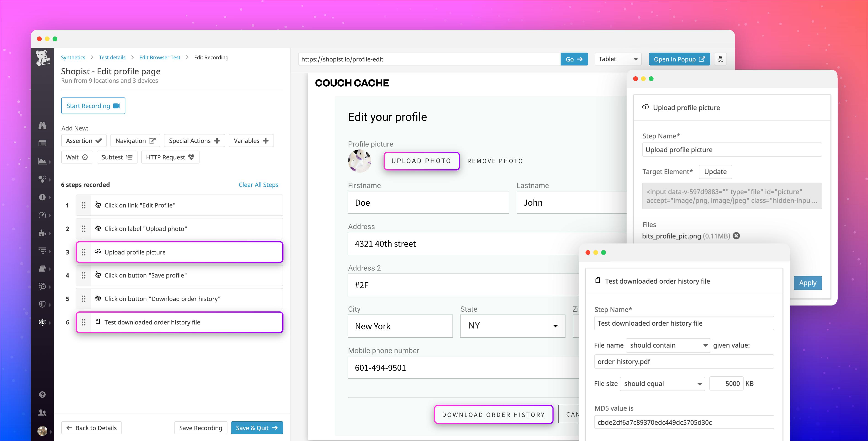Screen dimensions: 868x441
Task: Open the Tablet device dropdown
Action: tap(618, 59)
